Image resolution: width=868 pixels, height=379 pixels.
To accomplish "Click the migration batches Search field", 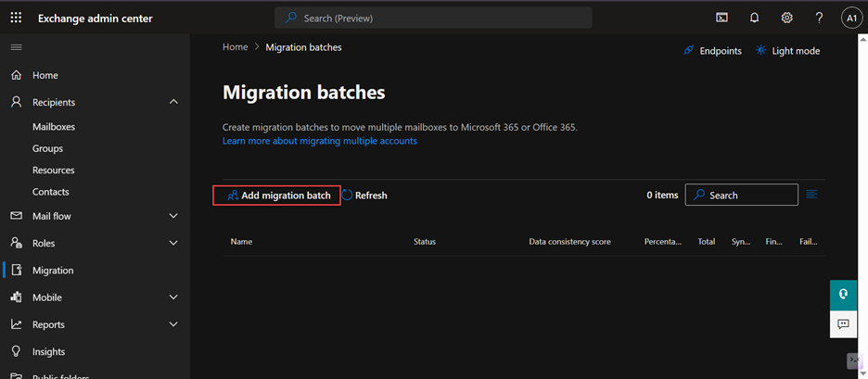I will (x=741, y=195).
